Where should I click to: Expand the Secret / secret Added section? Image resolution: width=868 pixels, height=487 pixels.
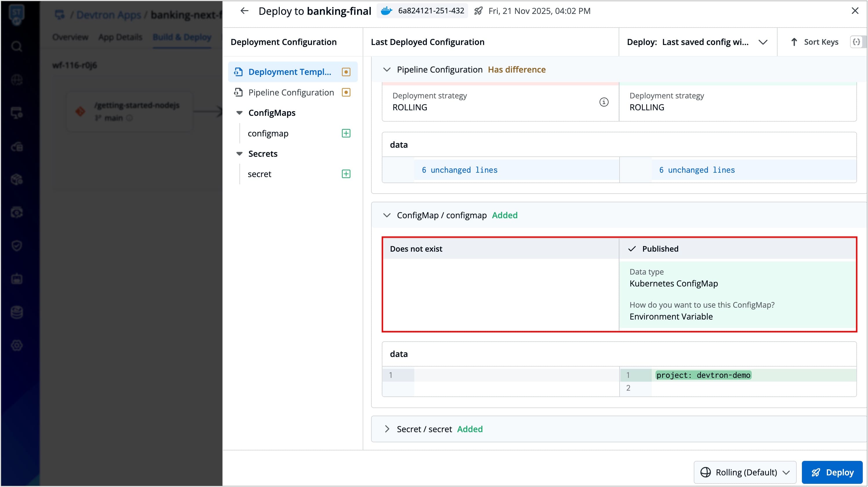click(x=387, y=429)
